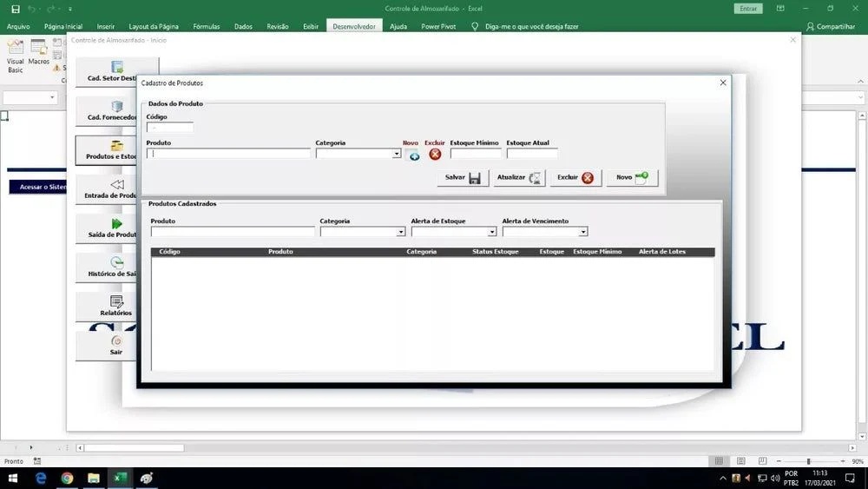Click the Excel icon in the taskbar
This screenshot has height=489, width=868.
120,479
